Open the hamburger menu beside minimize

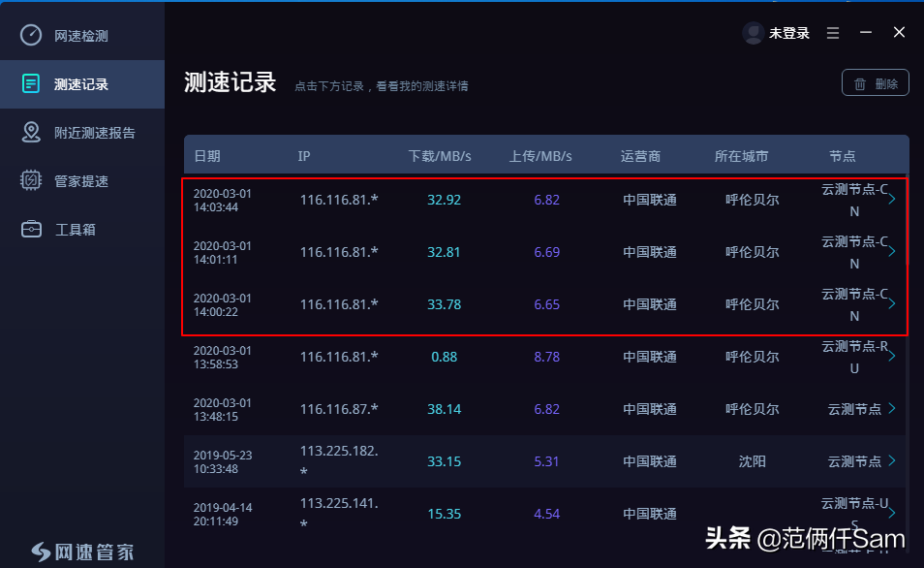(832, 32)
